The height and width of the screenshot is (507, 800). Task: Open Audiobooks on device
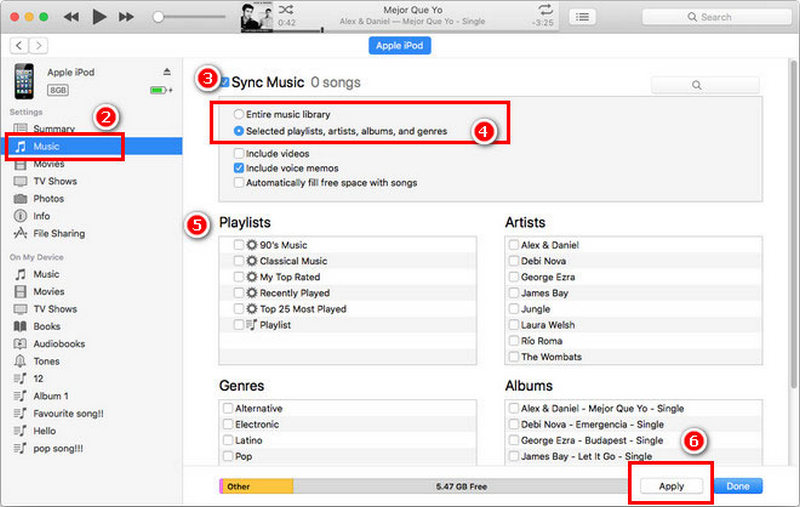pos(59,344)
